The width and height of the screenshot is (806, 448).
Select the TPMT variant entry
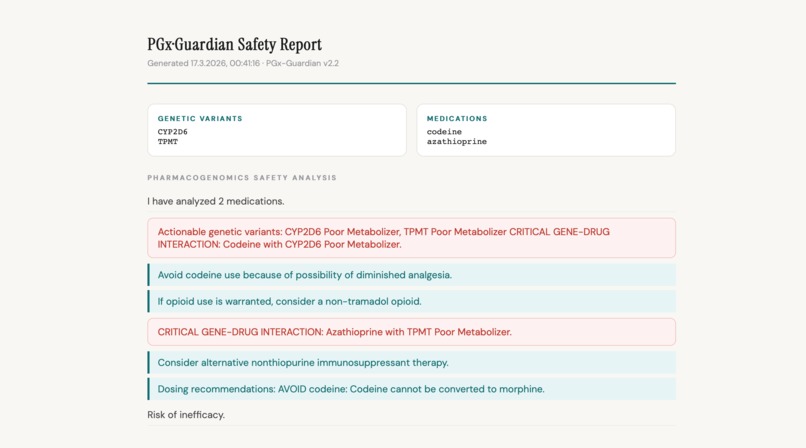pos(168,141)
